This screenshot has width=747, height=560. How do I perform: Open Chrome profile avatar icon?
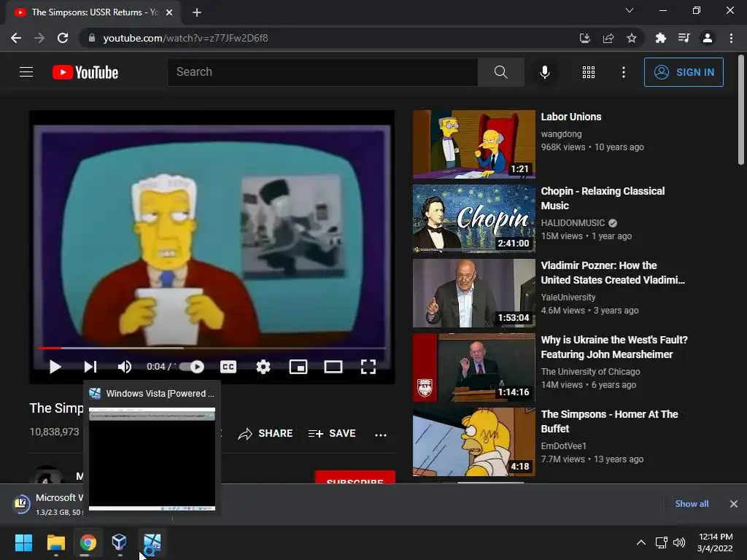pos(708,38)
